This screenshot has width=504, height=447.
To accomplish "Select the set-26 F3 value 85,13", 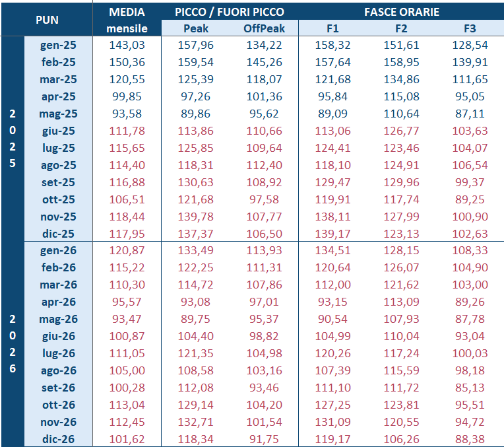I will (x=470, y=388).
